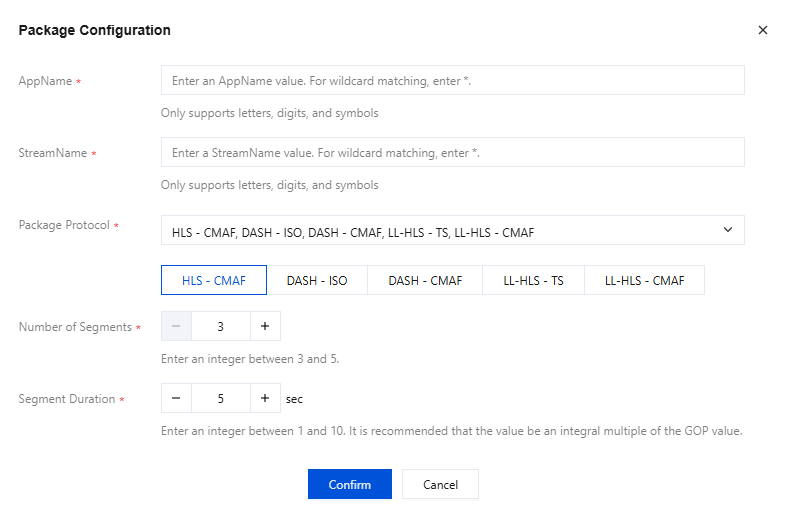
Task: Decrease Number of Segments with minus icon
Action: [176, 326]
